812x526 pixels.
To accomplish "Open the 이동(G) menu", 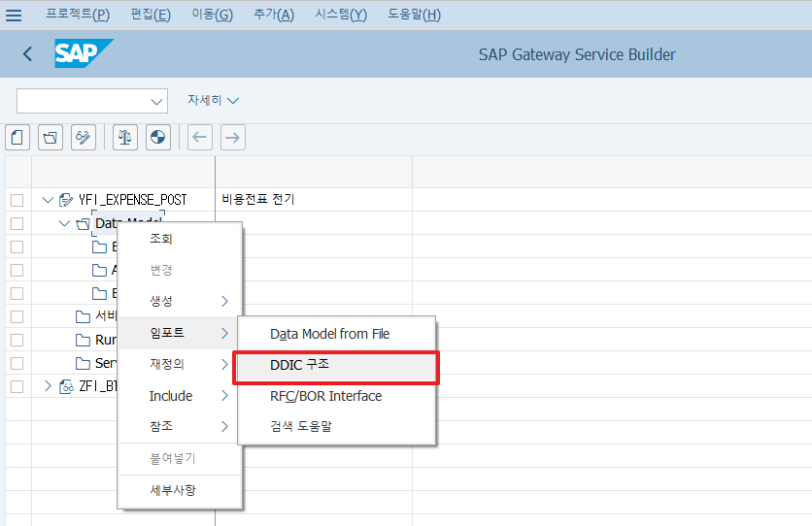I will 213,15.
